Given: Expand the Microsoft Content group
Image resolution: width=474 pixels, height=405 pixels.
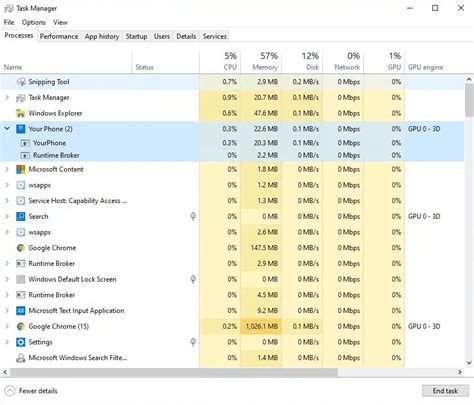Looking at the screenshot, I should click(7, 169).
